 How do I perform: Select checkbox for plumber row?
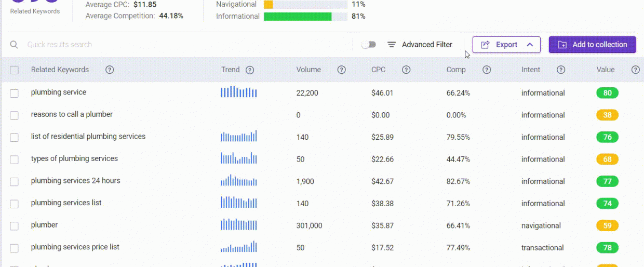click(14, 225)
